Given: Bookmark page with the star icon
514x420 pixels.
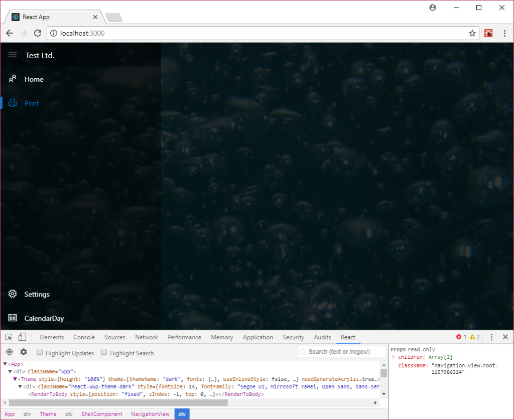Looking at the screenshot, I should 472,33.
